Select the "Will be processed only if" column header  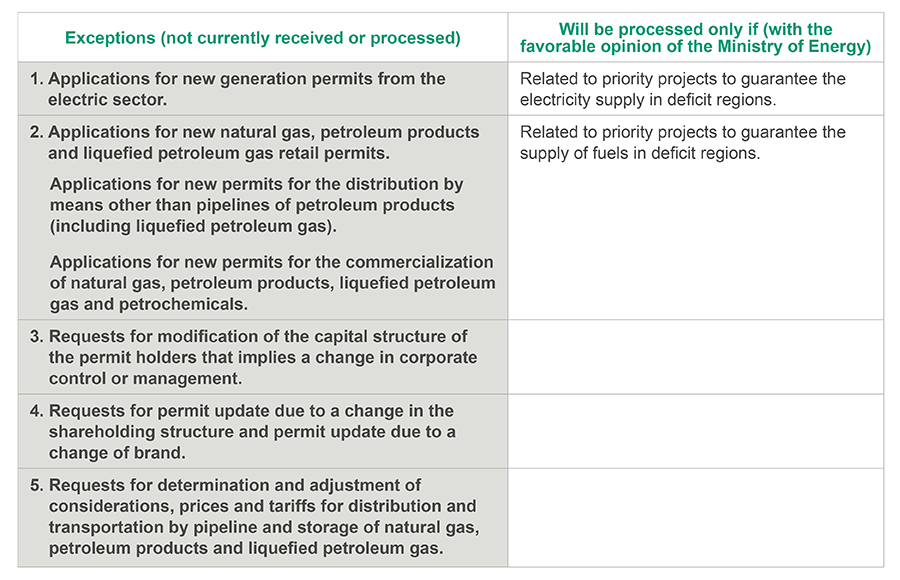pyautogui.click(x=695, y=38)
